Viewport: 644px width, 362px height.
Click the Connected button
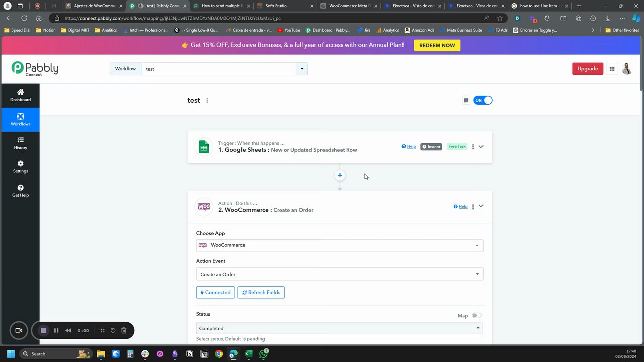click(215, 292)
